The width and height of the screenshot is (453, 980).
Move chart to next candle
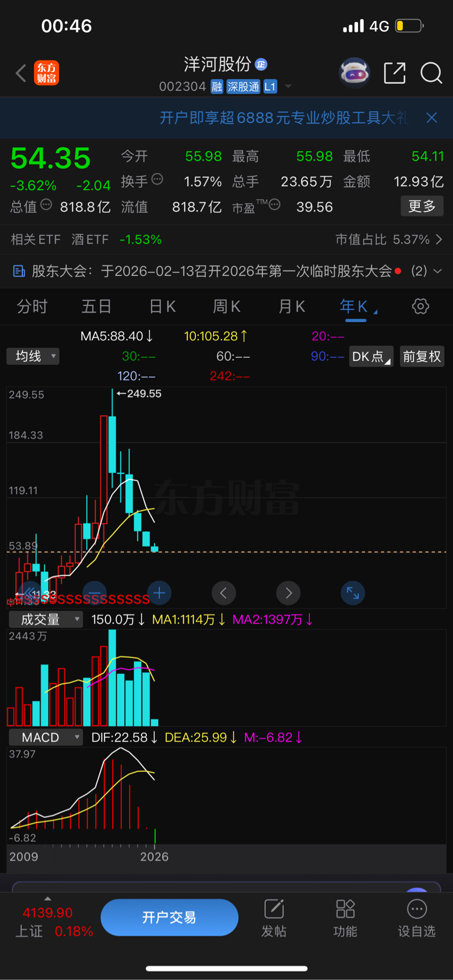tap(288, 593)
